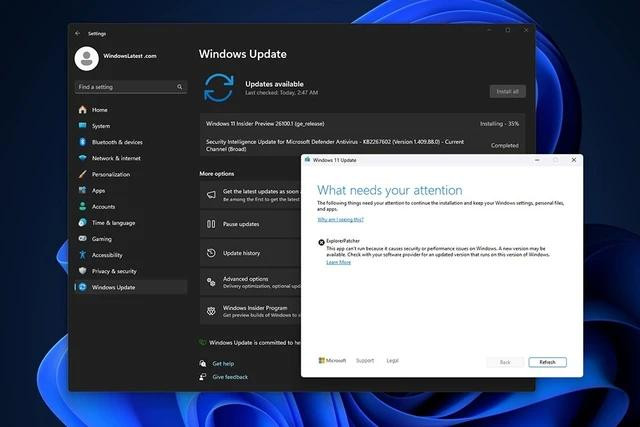Go to Personalization settings
This screenshot has width=640, height=427.
point(131,174)
